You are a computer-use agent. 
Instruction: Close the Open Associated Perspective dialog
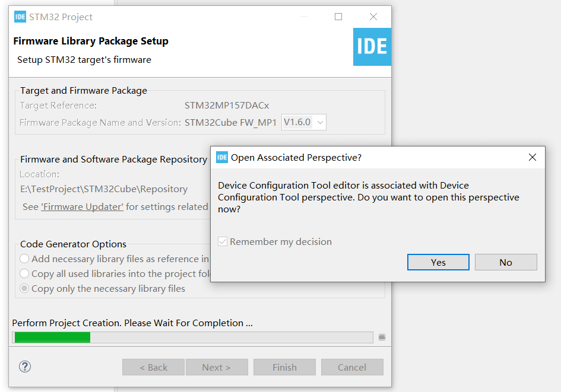tap(532, 157)
